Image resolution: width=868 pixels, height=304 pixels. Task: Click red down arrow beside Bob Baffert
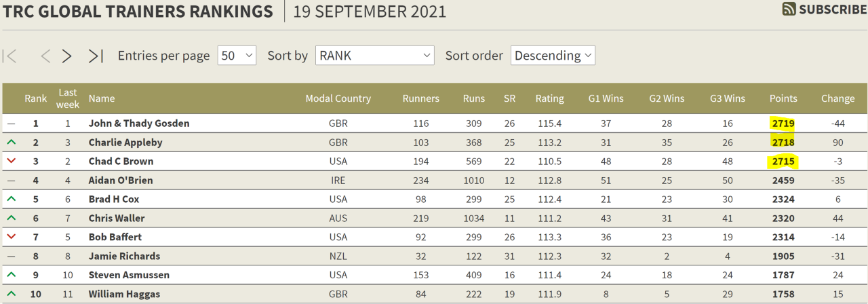tap(11, 237)
